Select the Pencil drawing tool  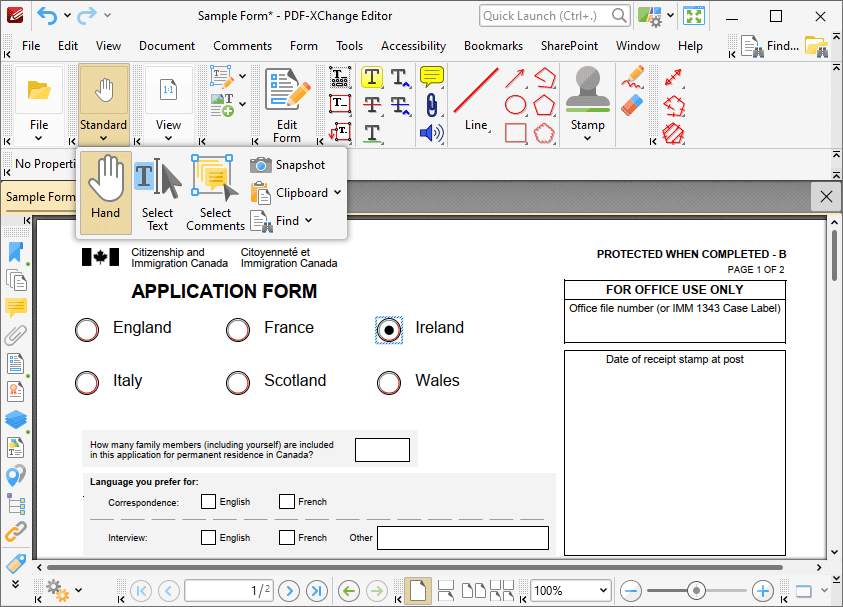click(x=633, y=77)
